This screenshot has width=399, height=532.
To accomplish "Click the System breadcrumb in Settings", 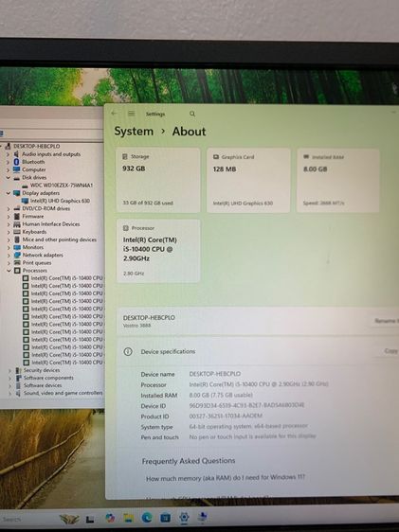I will pyautogui.click(x=134, y=132).
